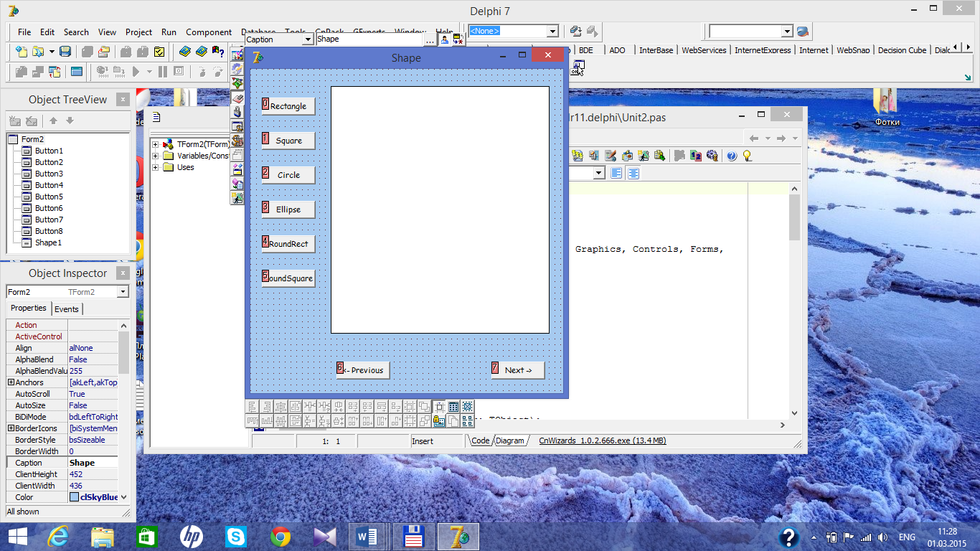Toggle the grid display designer icon
This screenshot has height=551, width=980.
(453, 407)
